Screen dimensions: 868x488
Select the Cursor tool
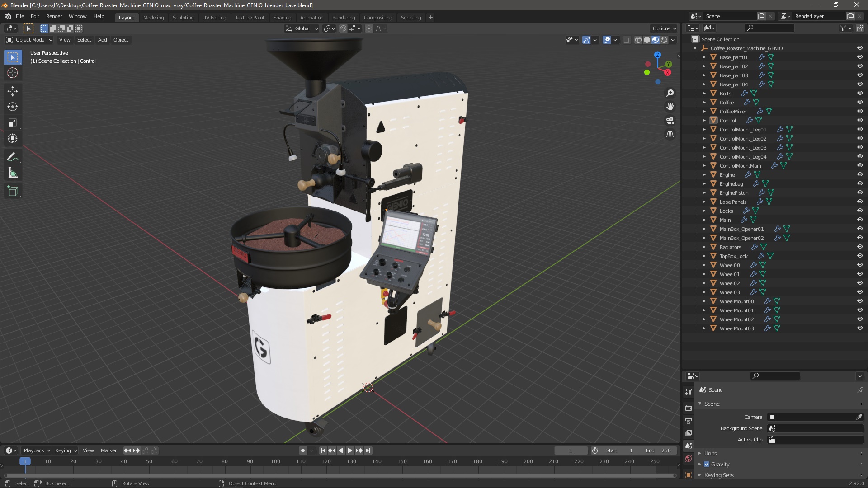click(13, 73)
